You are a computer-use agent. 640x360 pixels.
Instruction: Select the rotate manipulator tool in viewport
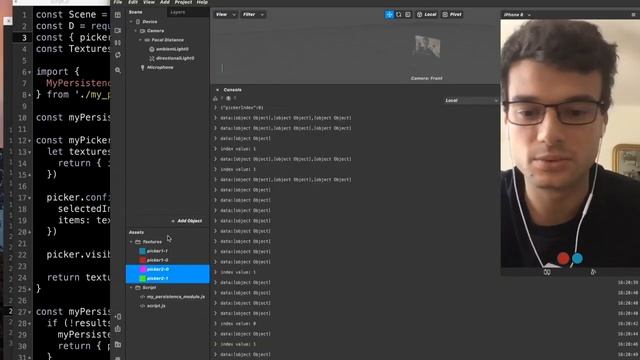coord(399,14)
